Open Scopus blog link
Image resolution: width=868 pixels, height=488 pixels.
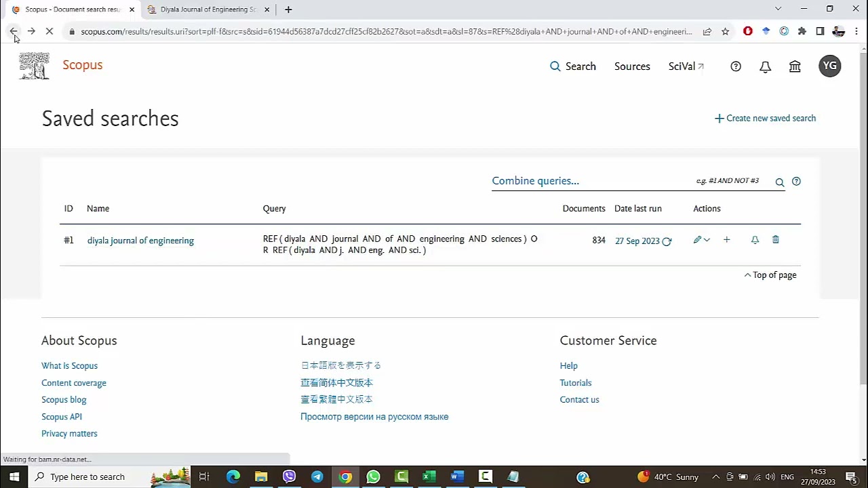64,400
